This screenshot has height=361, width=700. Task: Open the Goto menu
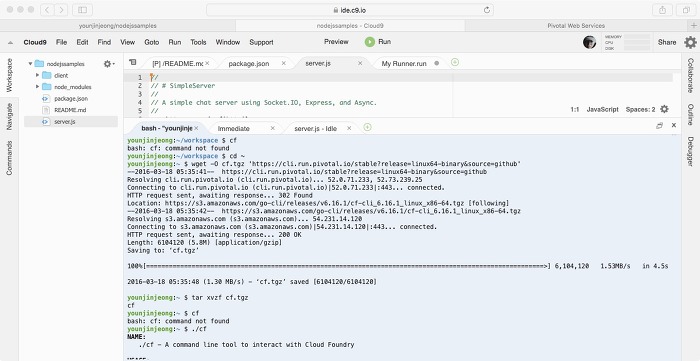tap(151, 42)
